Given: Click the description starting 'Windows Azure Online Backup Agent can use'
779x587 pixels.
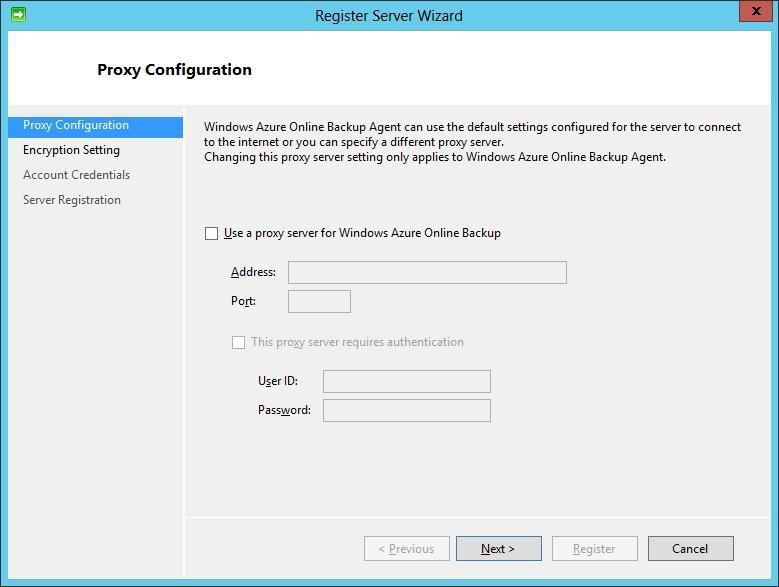Looking at the screenshot, I should (x=472, y=135).
